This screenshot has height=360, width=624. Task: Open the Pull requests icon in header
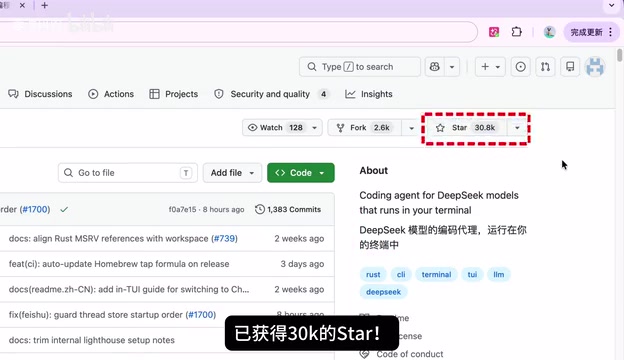click(x=545, y=67)
